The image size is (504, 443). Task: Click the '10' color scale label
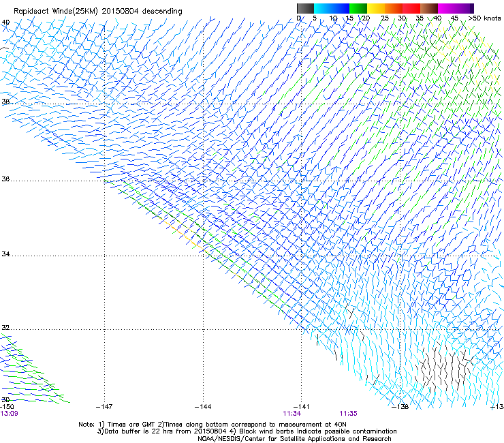pyautogui.click(x=333, y=18)
